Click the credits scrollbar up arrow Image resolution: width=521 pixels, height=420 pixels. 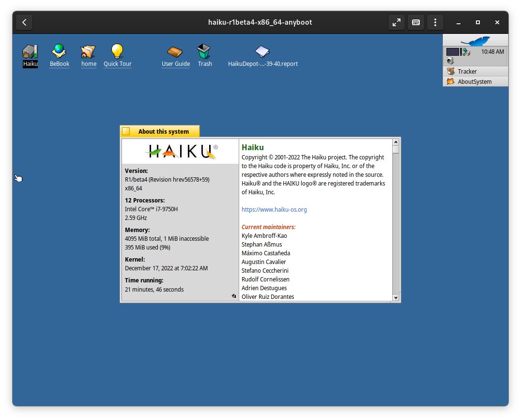pyautogui.click(x=396, y=142)
